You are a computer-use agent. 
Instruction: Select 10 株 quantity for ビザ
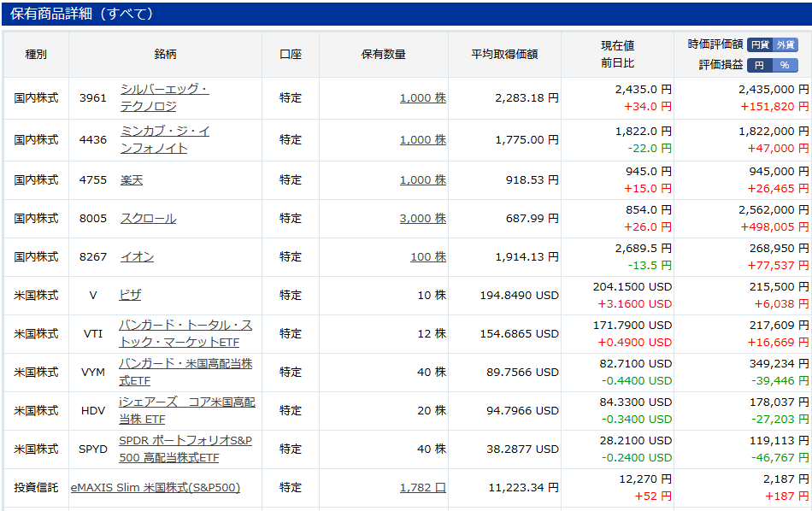[x=432, y=295]
